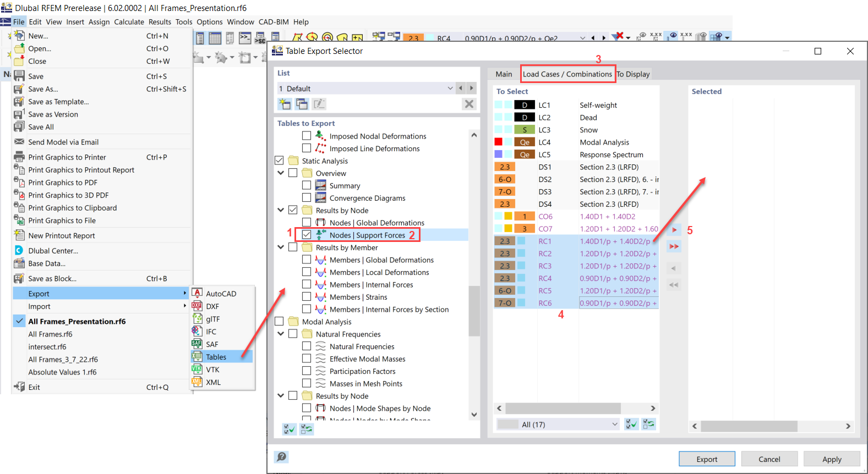Choose glTF export option icon
868x474 pixels.
197,318
